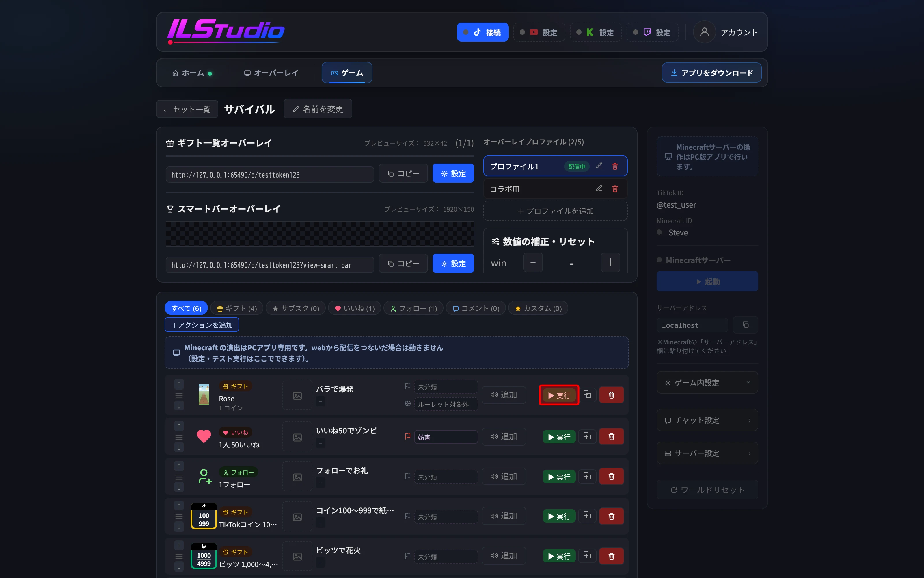Click the red flag icon on いいね50でゾンビ
The width and height of the screenshot is (924, 578).
[407, 436]
